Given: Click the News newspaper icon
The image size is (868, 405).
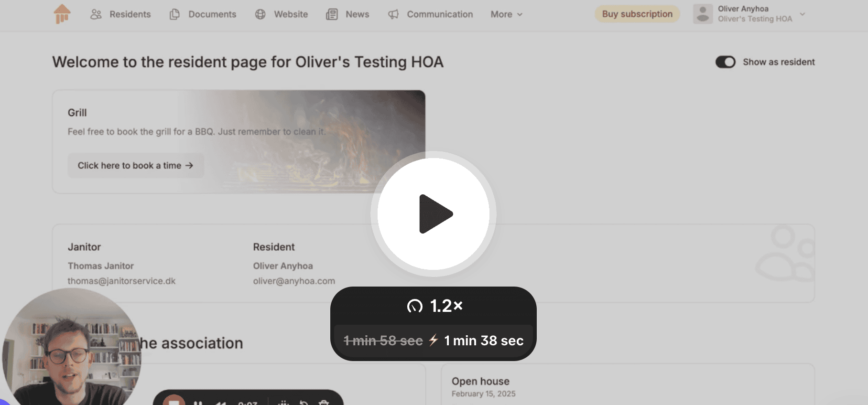Looking at the screenshot, I should click(x=332, y=14).
